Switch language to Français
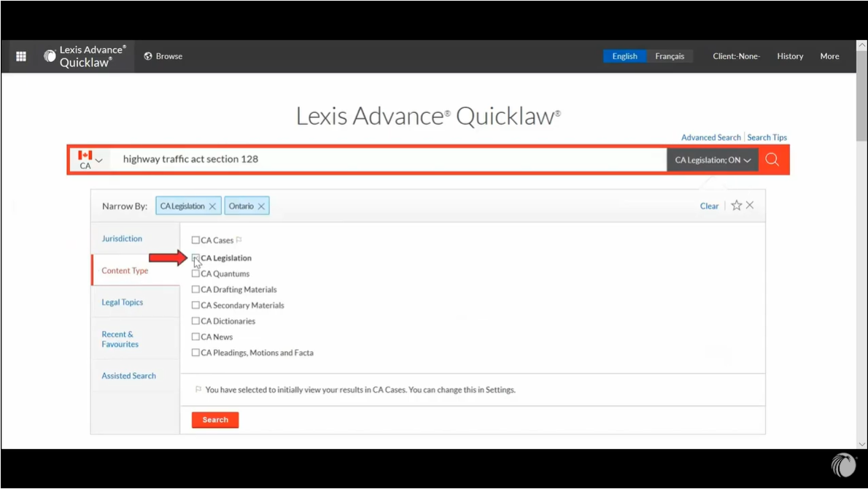 tap(670, 56)
